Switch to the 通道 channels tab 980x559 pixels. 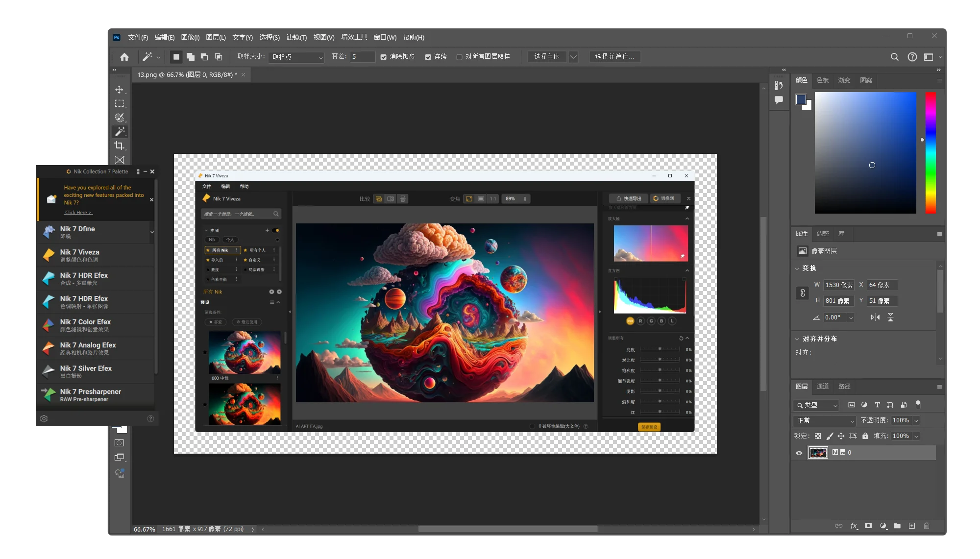pos(823,387)
